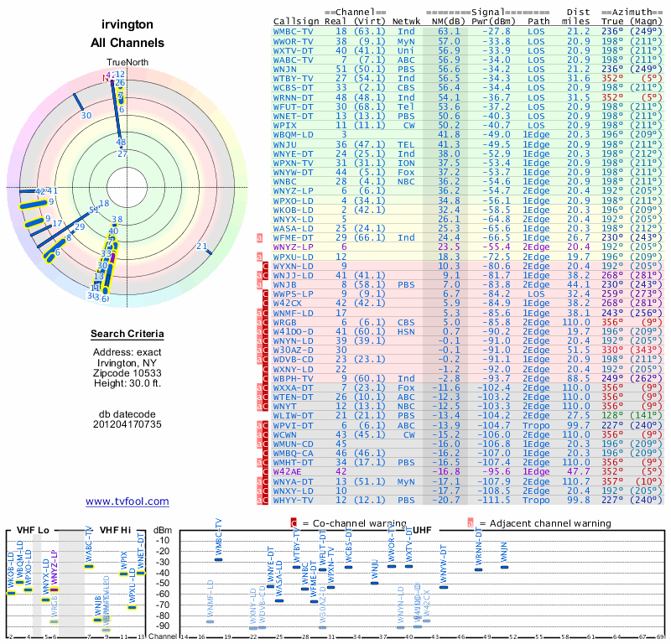Click the adjacent 'a' icon beside WHYY-TV
Screen dimensions: 671x644
tap(259, 501)
